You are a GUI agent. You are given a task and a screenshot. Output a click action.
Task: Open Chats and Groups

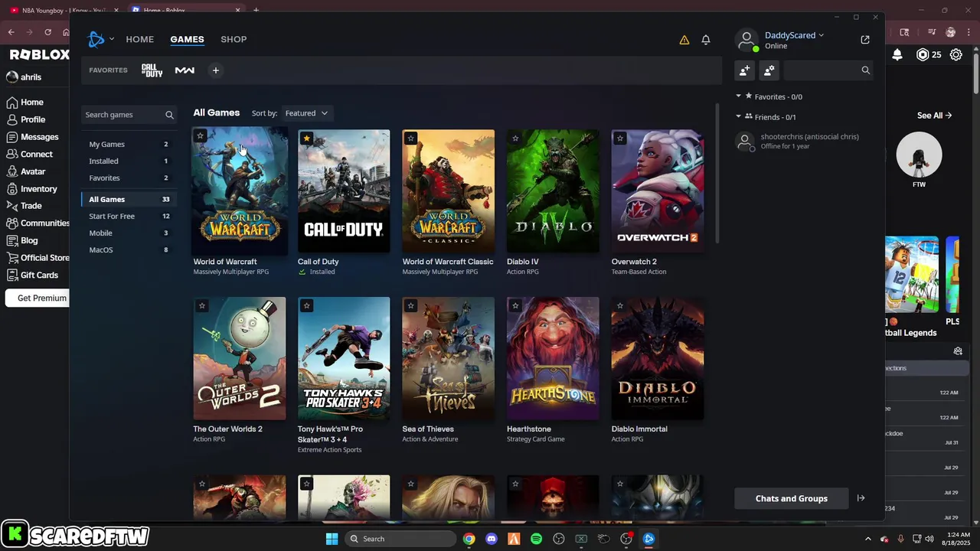pos(792,498)
